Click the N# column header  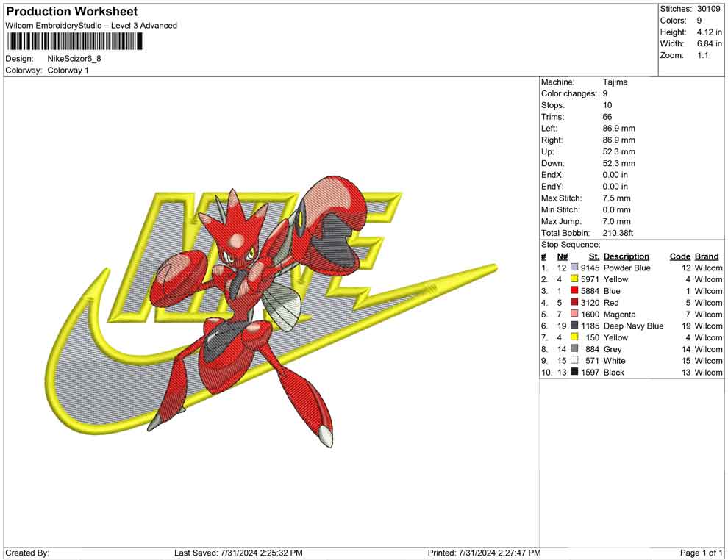[563, 256]
